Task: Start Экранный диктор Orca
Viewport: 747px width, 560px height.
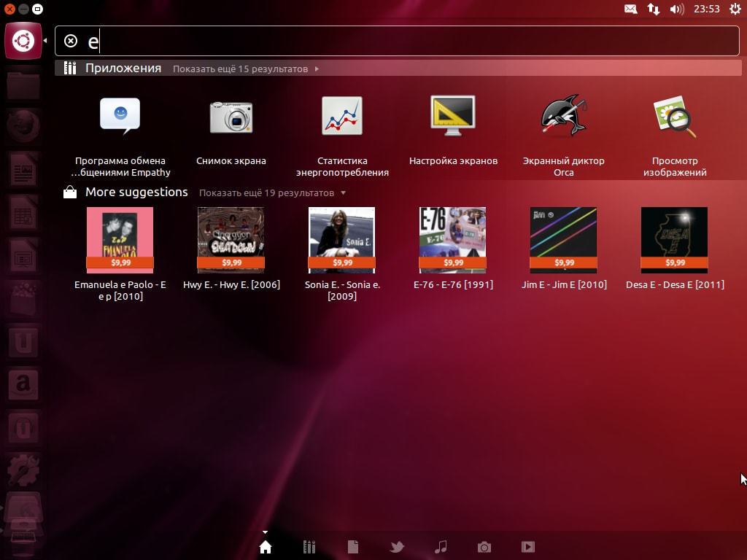Action: 564,116
